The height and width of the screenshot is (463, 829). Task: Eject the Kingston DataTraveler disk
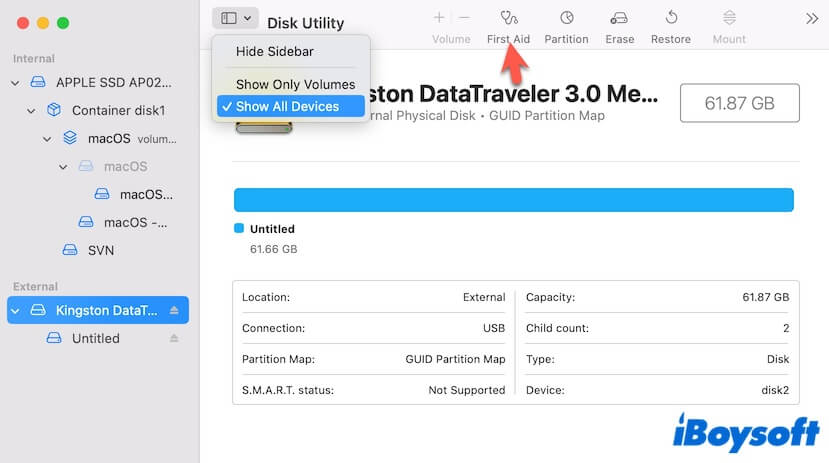[174, 310]
